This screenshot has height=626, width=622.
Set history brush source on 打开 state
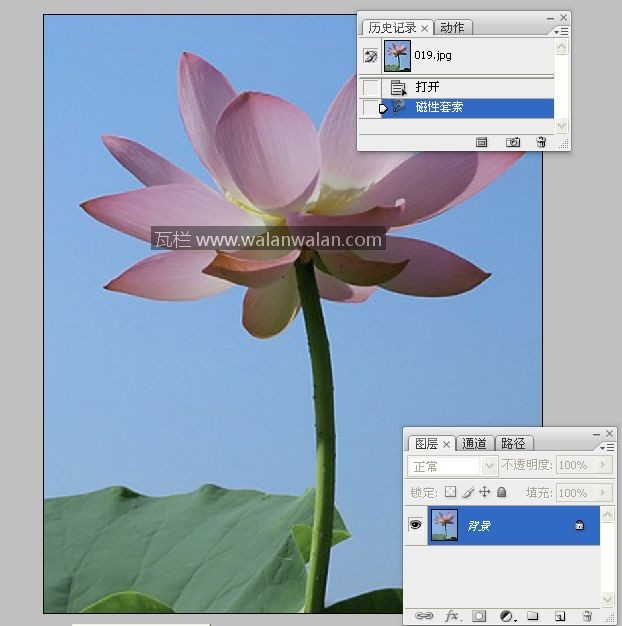pos(371,88)
